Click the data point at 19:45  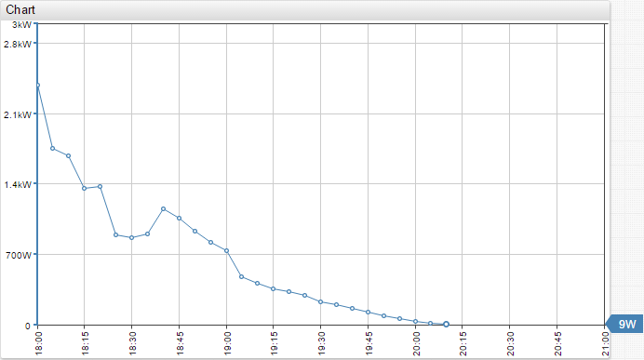click(368, 313)
